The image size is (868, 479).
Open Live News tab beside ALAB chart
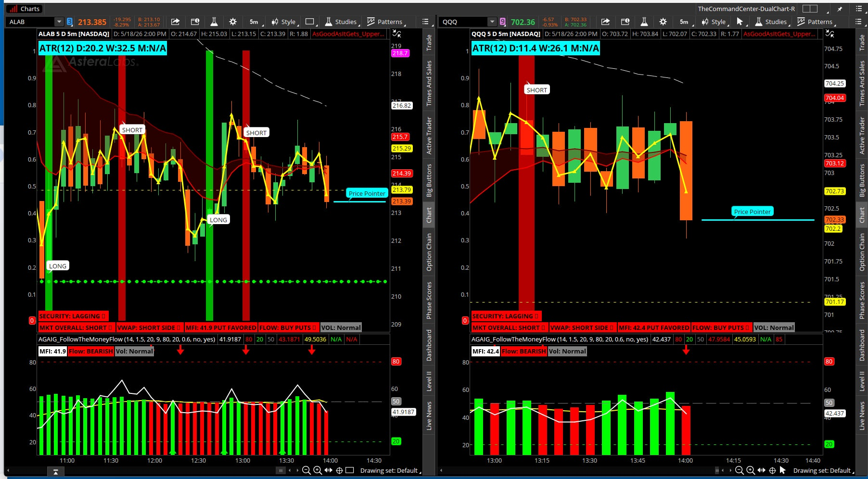click(x=429, y=416)
